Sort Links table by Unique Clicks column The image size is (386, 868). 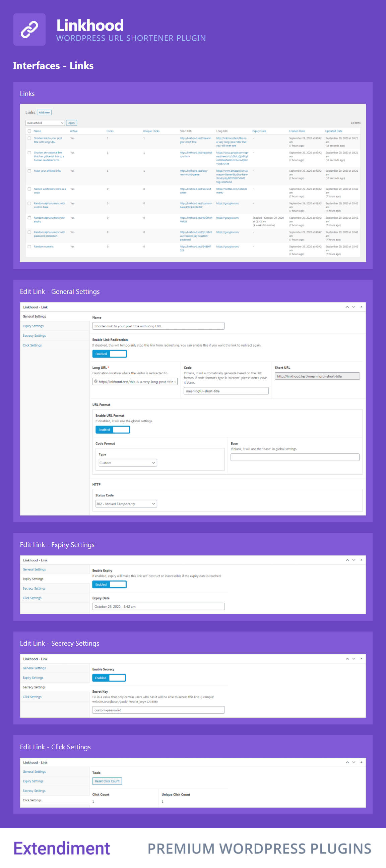click(151, 131)
